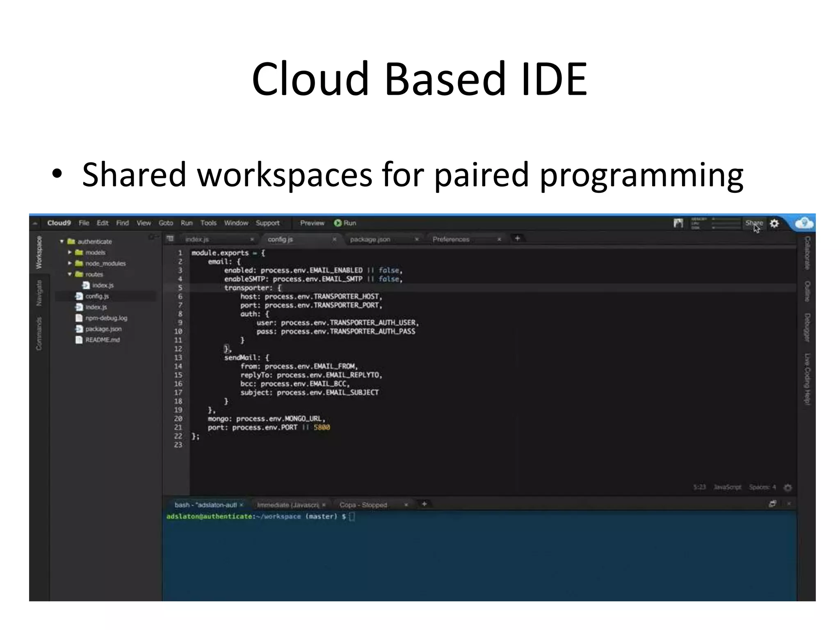Click the tab list icon left of index.js tab

(x=170, y=239)
